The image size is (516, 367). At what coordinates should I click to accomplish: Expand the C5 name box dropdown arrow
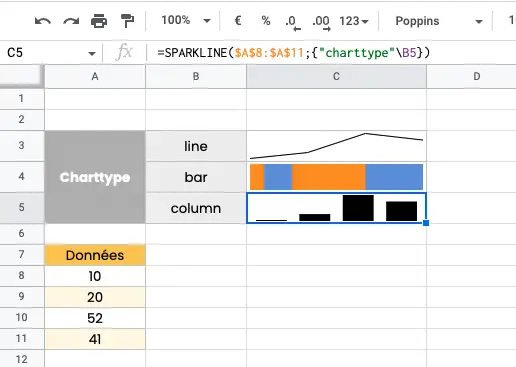click(92, 53)
